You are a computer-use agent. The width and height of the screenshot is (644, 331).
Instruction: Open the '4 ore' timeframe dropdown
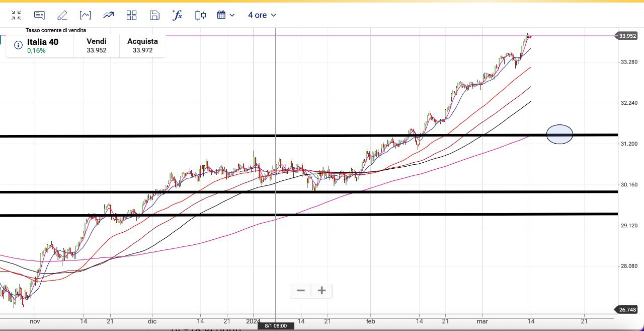coord(262,15)
